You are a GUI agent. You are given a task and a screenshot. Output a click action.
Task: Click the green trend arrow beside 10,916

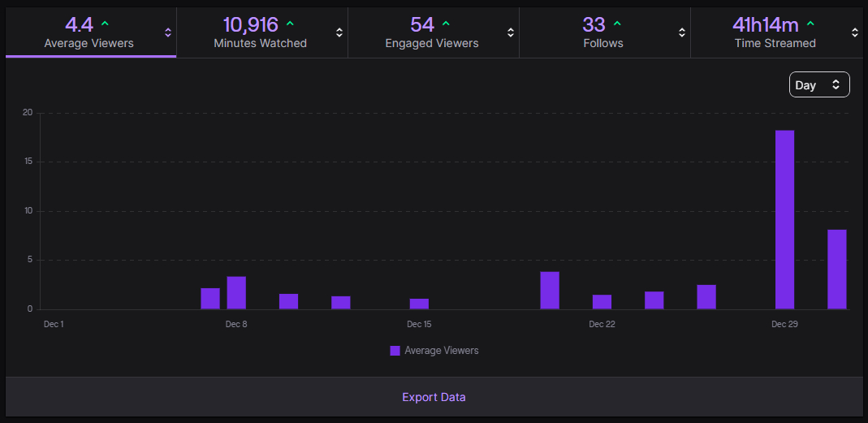pos(291,24)
